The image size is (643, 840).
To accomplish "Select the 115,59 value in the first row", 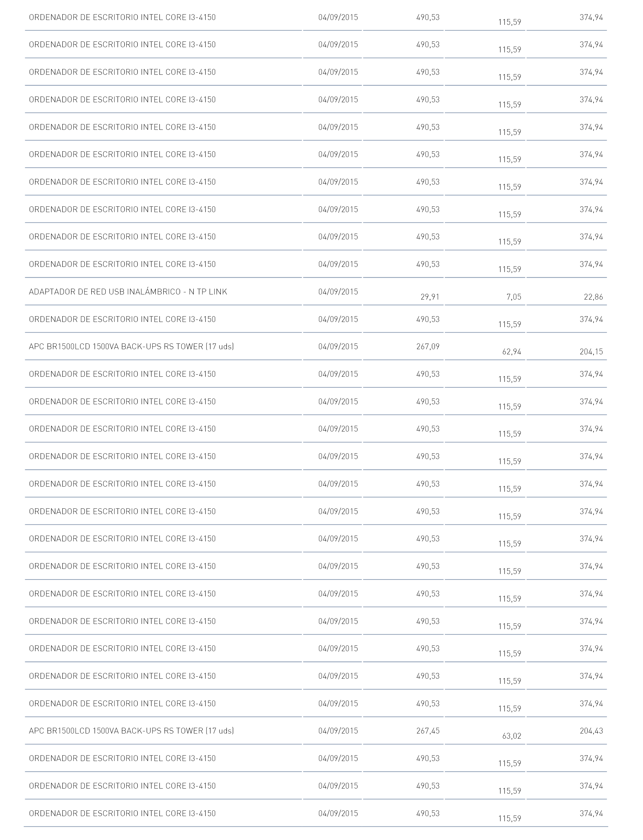I will (509, 22).
